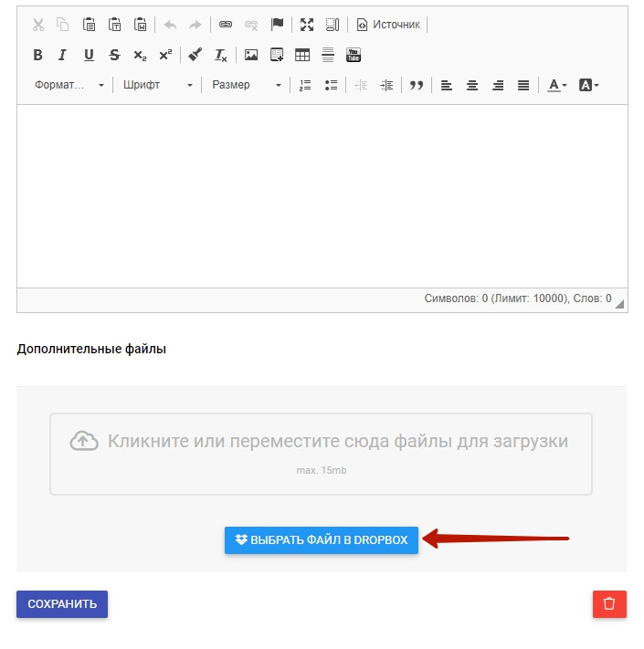Open the Шрифт font dropdown
The image size is (644, 649).
tap(158, 85)
